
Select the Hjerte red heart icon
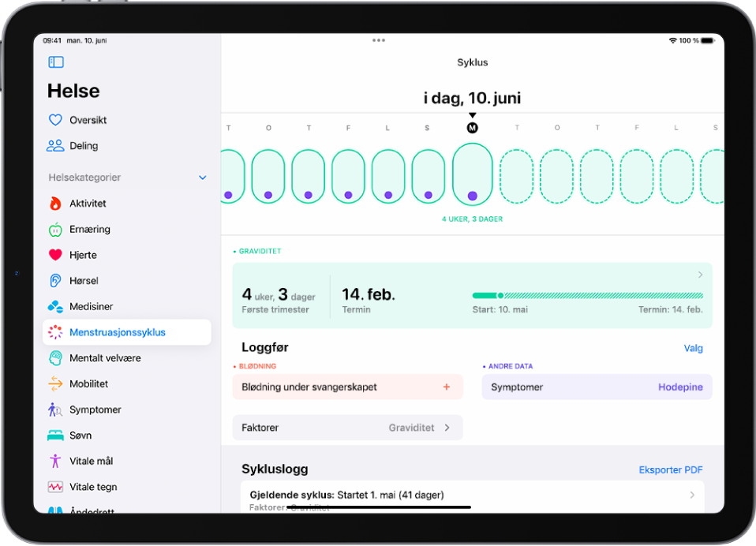(x=55, y=255)
